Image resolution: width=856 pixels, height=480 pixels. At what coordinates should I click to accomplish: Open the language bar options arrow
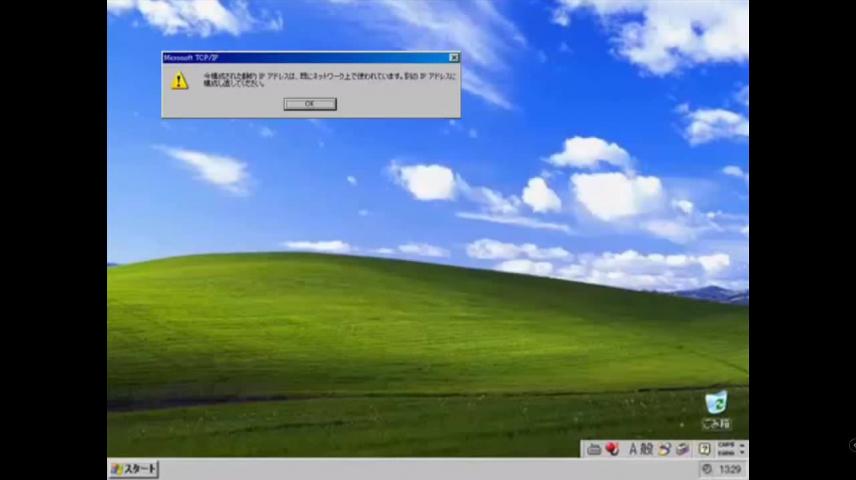pyautogui.click(x=742, y=453)
